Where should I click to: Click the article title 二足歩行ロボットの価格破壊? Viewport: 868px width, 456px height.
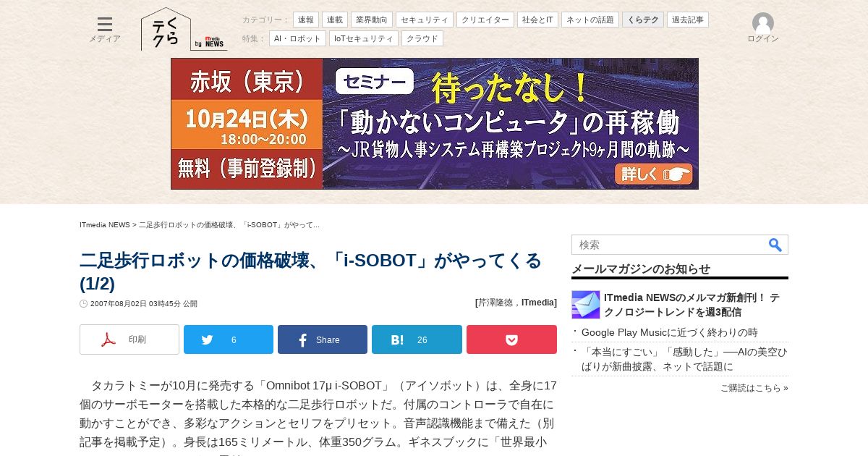click(310, 271)
